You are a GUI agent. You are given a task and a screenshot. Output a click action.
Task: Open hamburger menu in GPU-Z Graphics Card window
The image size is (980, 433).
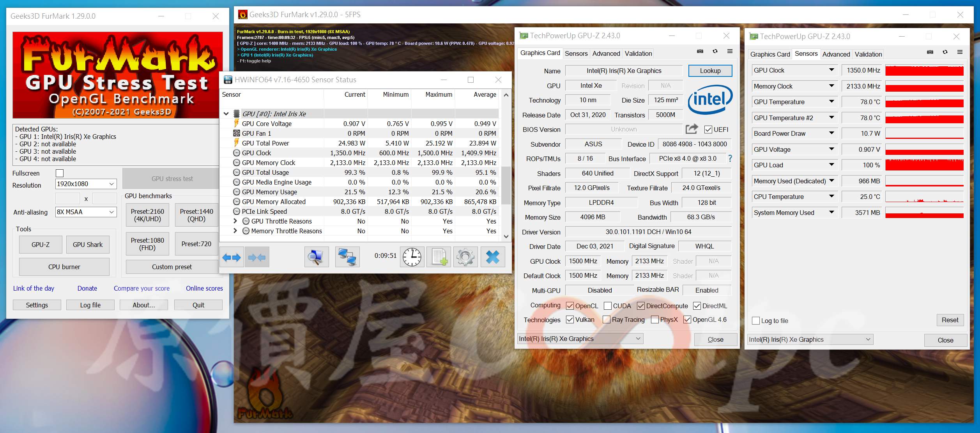[730, 51]
